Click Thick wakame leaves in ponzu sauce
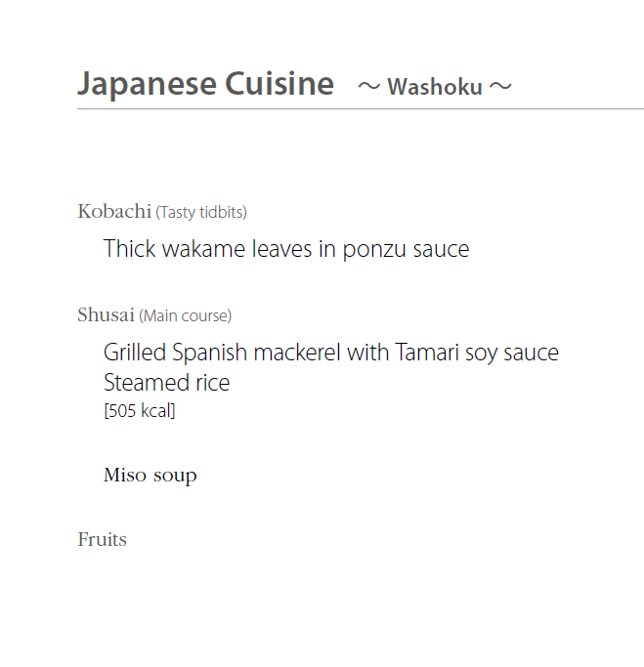This screenshot has height=667, width=644. pos(286,249)
